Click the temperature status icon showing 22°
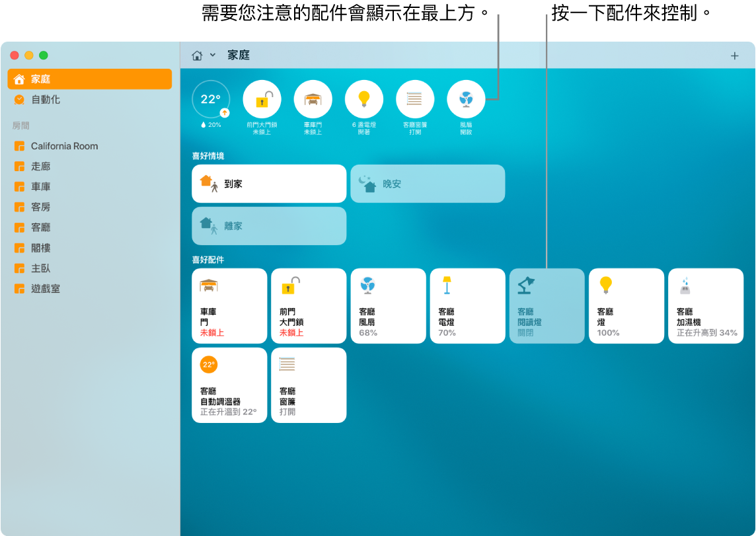The height and width of the screenshot is (536, 756). (x=211, y=100)
